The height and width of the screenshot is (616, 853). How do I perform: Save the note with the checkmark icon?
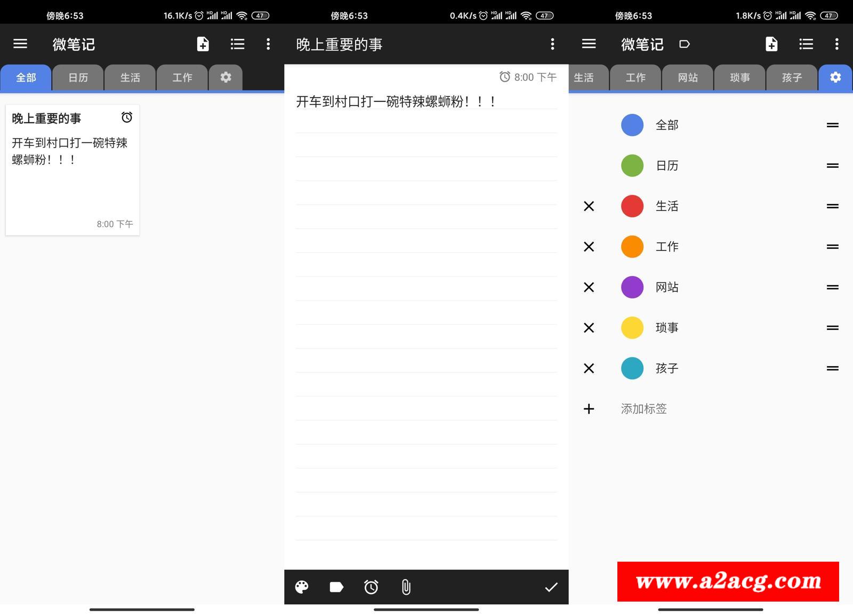click(551, 587)
